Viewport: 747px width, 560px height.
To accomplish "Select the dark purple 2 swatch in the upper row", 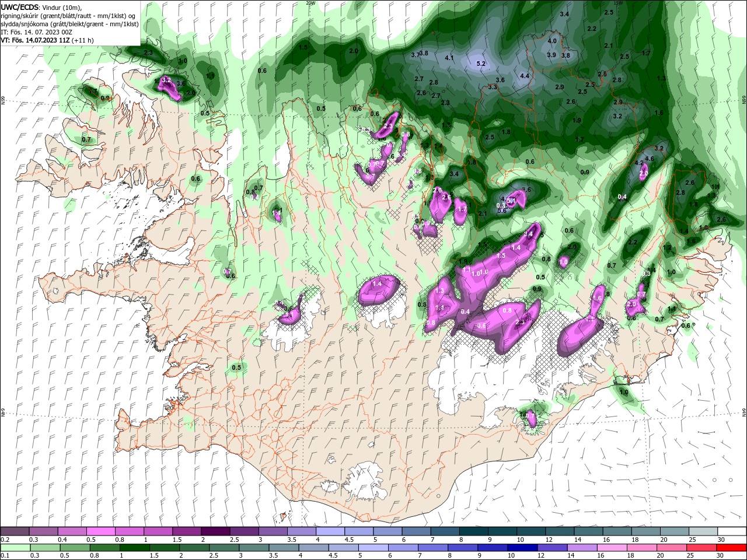I will pyautogui.click(x=215, y=531).
